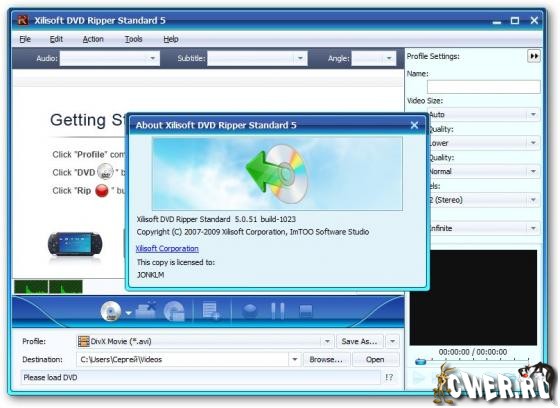This screenshot has height=408, width=560.
Task: Click the version text '5.0.51 build-1023'
Action: tap(265, 219)
